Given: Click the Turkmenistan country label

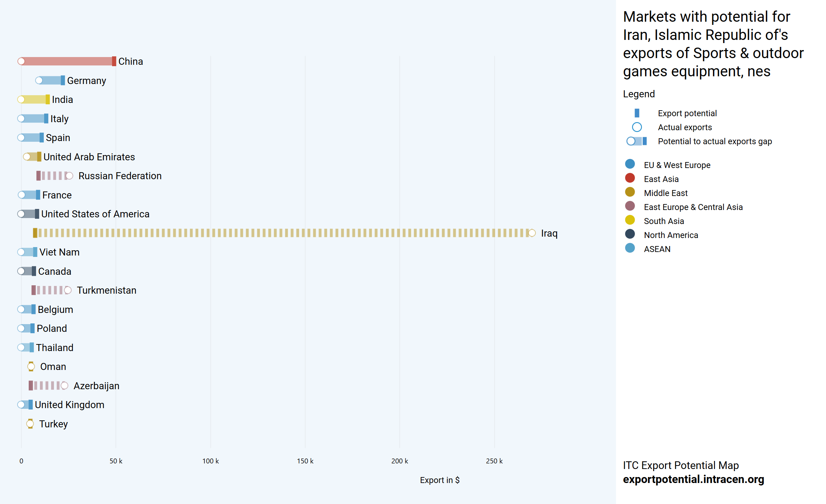Looking at the screenshot, I should (x=106, y=290).
